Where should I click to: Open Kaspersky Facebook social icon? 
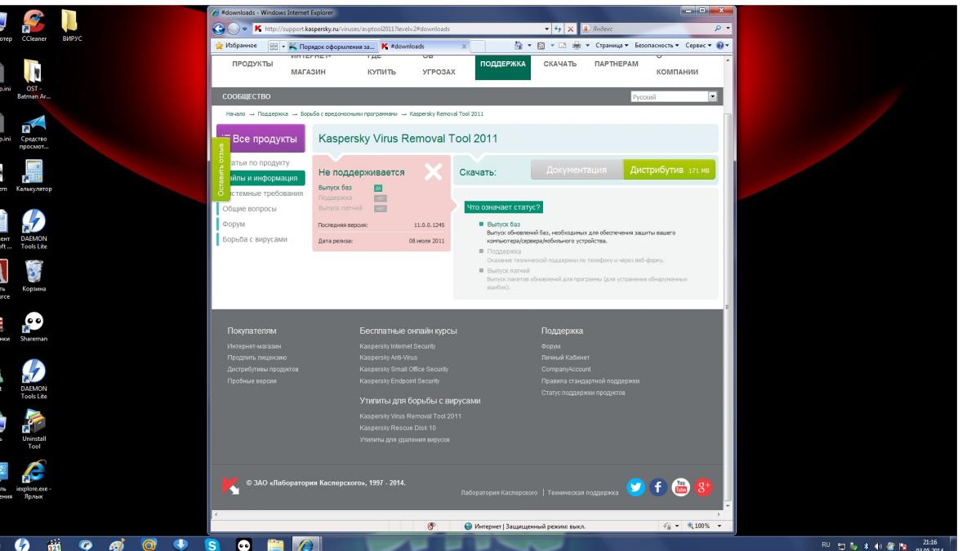click(658, 487)
